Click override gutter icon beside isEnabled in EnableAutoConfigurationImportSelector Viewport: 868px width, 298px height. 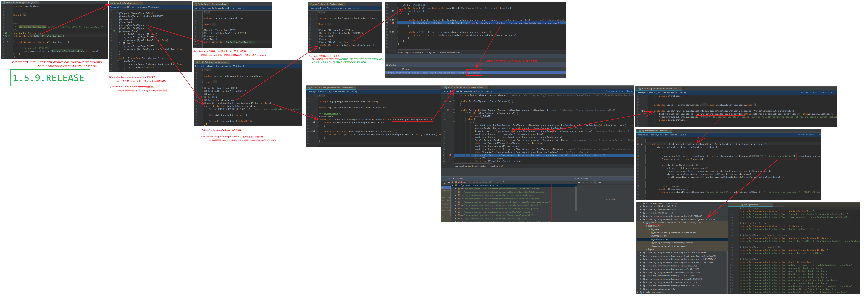312,131
